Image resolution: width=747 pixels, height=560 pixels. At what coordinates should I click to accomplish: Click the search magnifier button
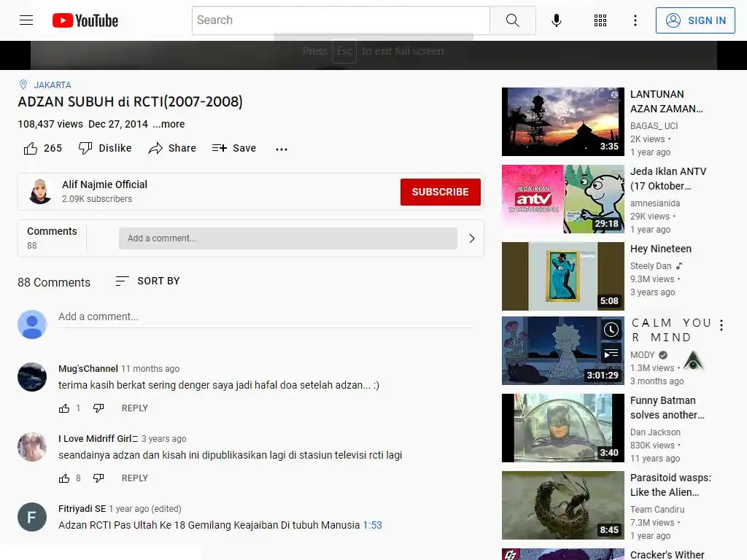click(513, 20)
